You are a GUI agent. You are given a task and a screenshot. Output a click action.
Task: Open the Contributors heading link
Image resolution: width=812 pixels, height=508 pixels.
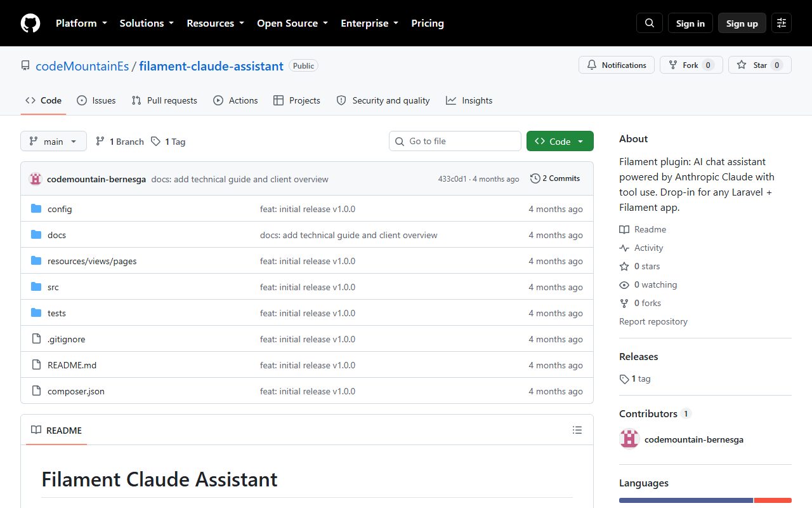coord(655,413)
